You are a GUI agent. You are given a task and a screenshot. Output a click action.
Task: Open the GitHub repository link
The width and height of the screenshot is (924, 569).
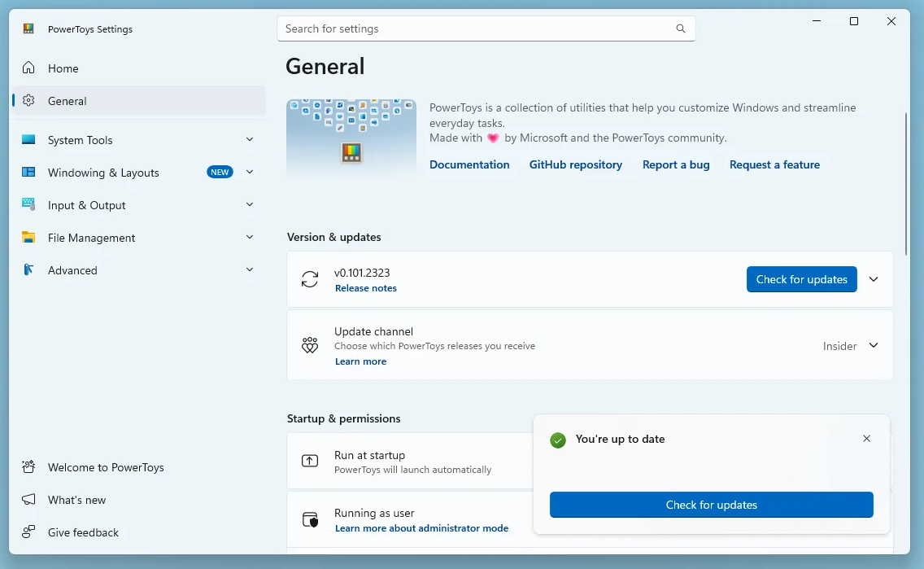point(575,164)
